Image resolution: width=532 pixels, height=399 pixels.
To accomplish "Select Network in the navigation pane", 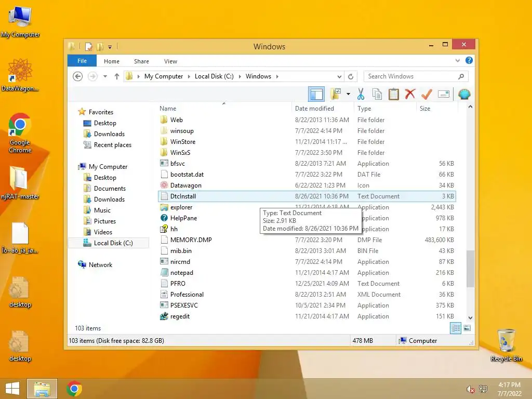I will pyautogui.click(x=100, y=265).
